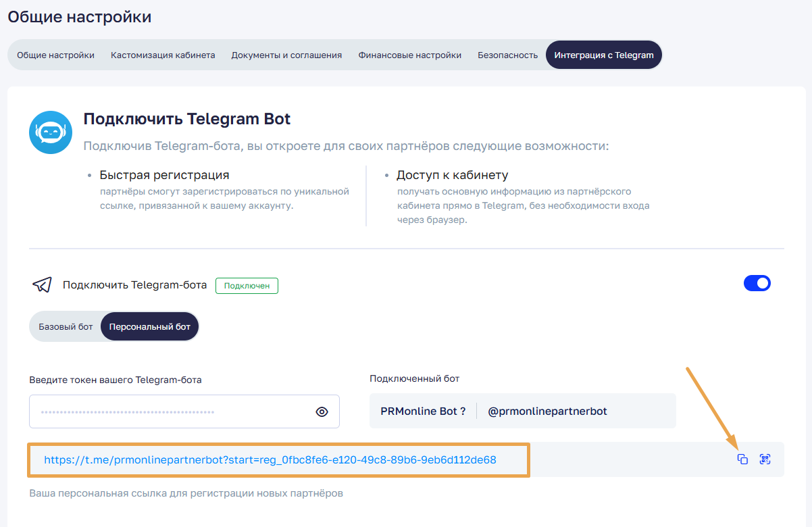Viewport: 812px width, 527px height.
Task: Open Документы и соглашения tab
Action: point(286,55)
